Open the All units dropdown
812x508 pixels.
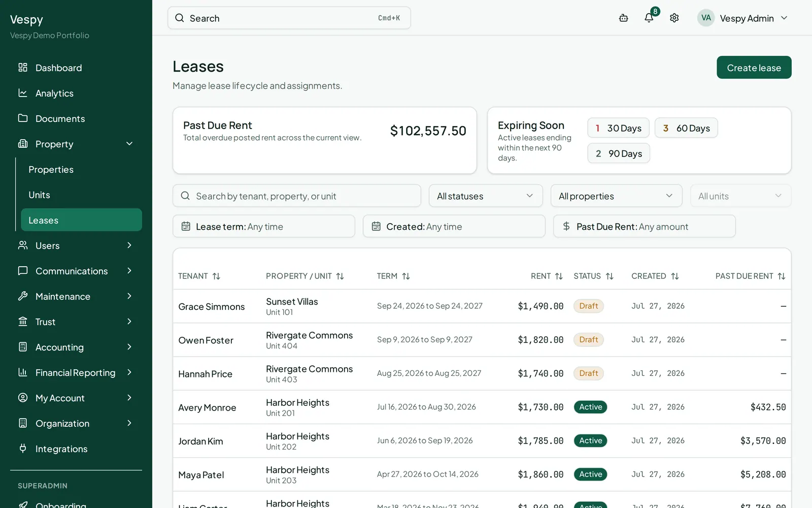click(741, 196)
